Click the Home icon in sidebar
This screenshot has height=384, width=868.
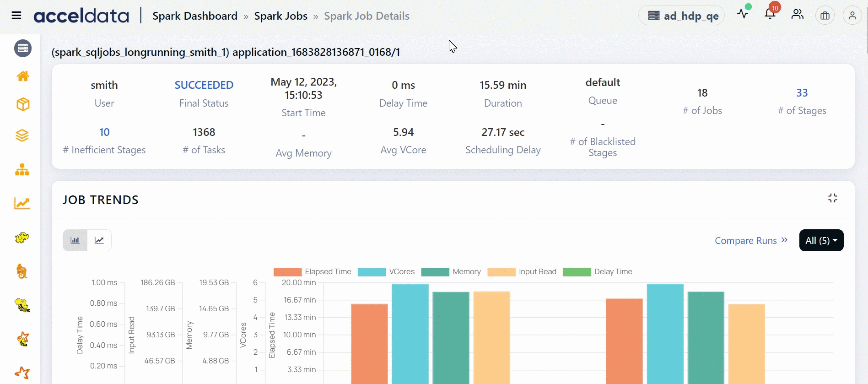coord(23,76)
